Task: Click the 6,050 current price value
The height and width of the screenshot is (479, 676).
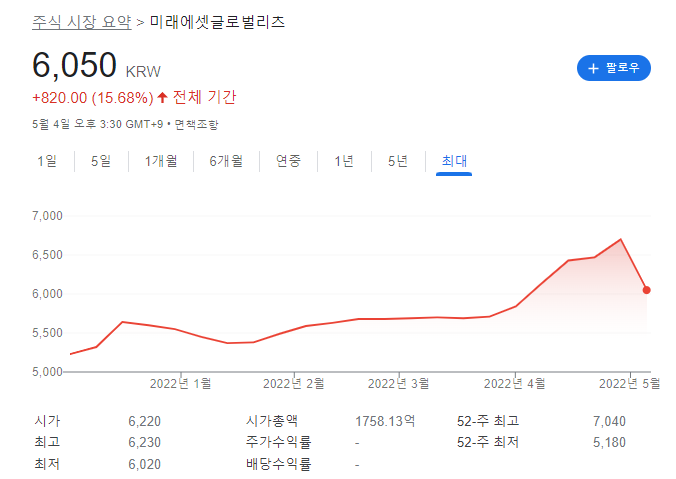Action: [74, 66]
